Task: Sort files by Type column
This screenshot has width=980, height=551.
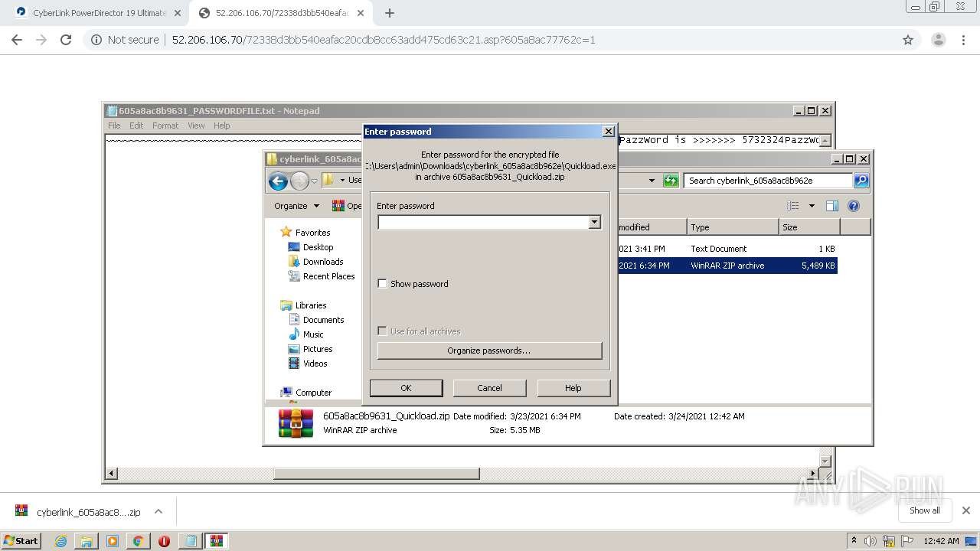Action: pyautogui.click(x=733, y=227)
